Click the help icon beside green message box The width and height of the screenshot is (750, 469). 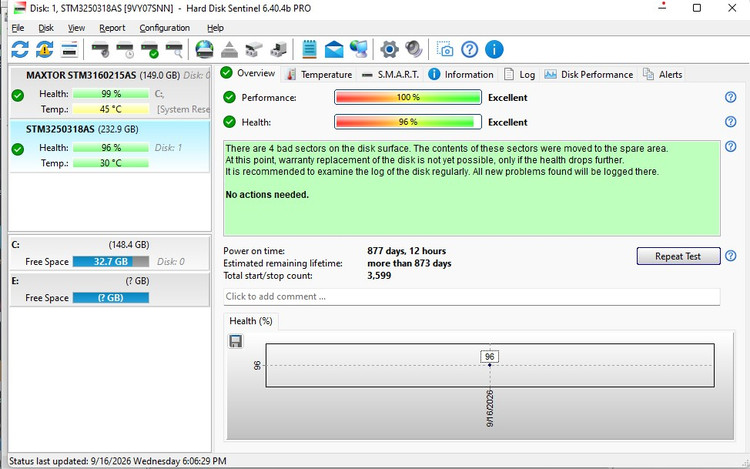point(730,146)
